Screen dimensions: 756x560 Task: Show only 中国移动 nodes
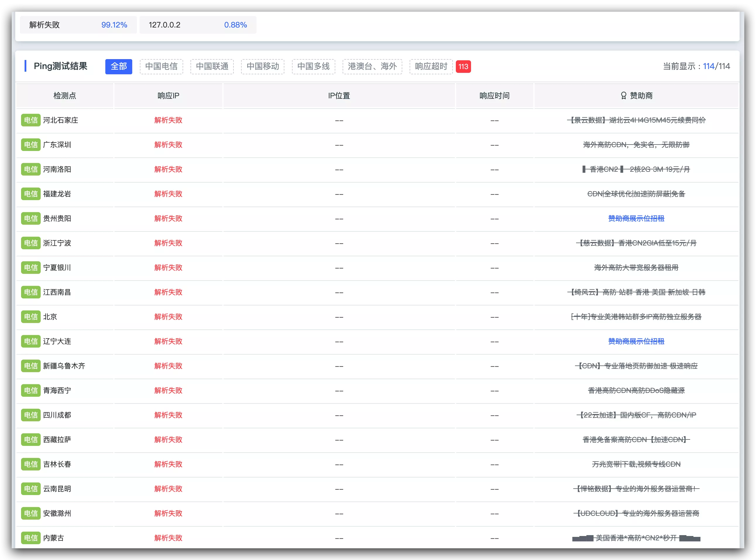263,66
